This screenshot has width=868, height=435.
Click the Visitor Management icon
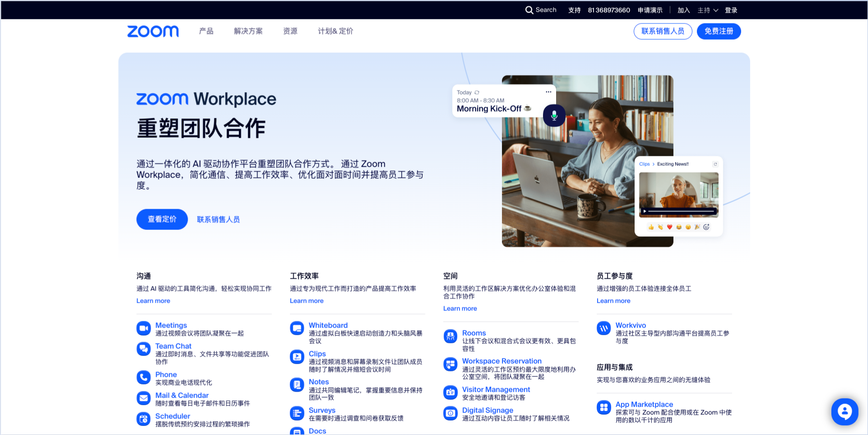(450, 393)
